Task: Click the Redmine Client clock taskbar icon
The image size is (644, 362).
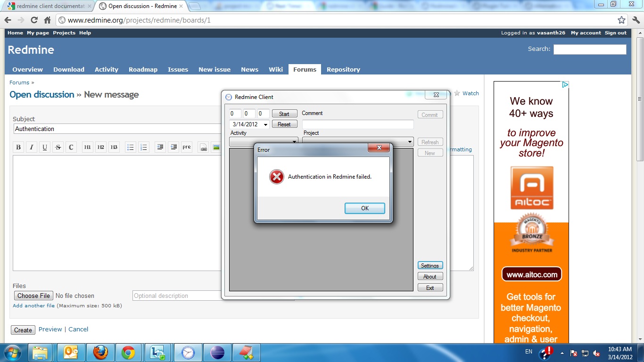Action: (x=188, y=353)
